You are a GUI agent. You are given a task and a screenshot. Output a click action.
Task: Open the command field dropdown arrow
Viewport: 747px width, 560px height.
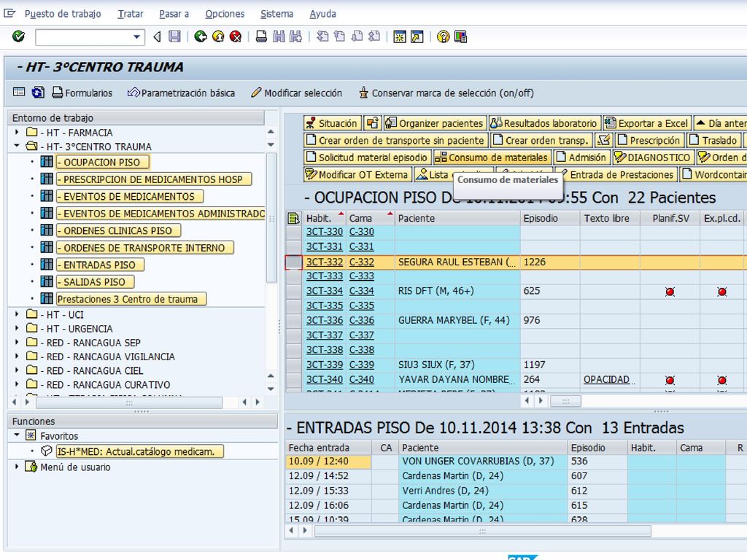pos(136,37)
